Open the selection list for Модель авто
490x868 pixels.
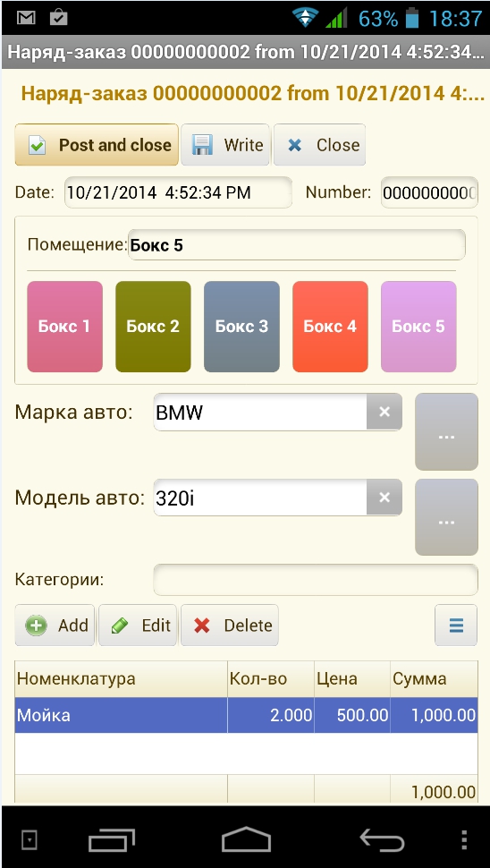(446, 517)
